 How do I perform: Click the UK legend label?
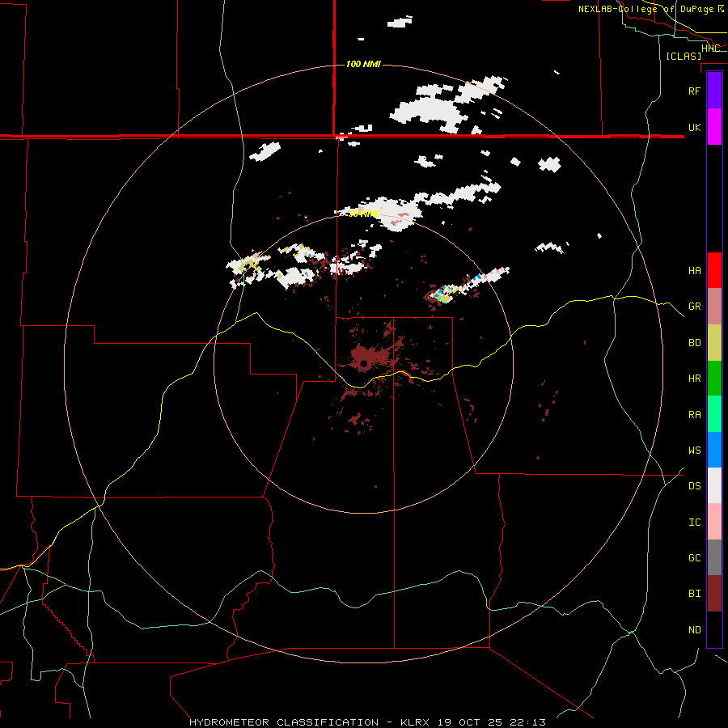pyautogui.click(x=694, y=127)
